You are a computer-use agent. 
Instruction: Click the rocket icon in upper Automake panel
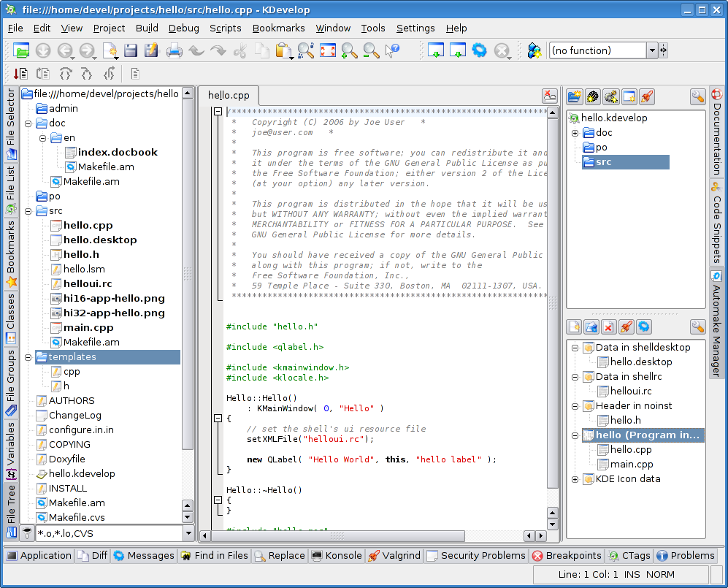coord(646,96)
